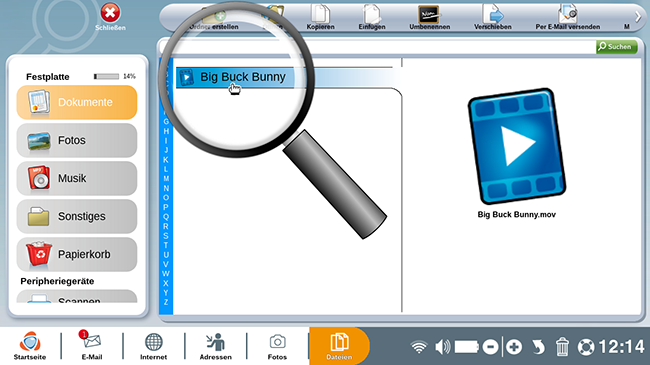This screenshot has height=365, width=650.
Task: Click the Big Buck Bunny.mov video thumbnail
Action: [x=517, y=146]
